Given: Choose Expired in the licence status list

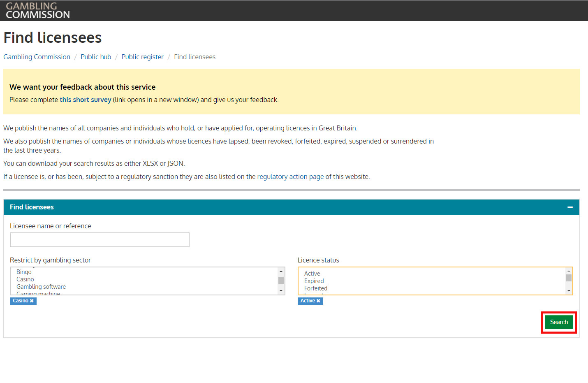Looking at the screenshot, I should pos(314,281).
